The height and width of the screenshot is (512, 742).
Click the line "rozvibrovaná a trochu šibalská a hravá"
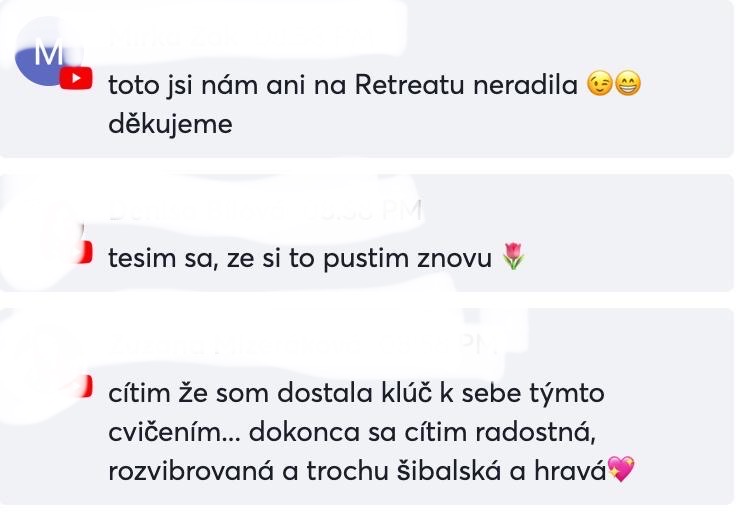coord(357,471)
